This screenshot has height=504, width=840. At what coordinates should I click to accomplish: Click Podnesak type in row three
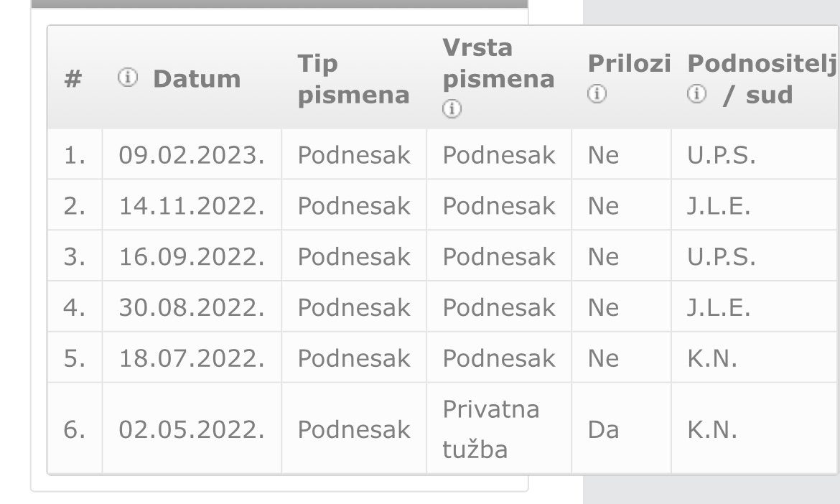(353, 256)
